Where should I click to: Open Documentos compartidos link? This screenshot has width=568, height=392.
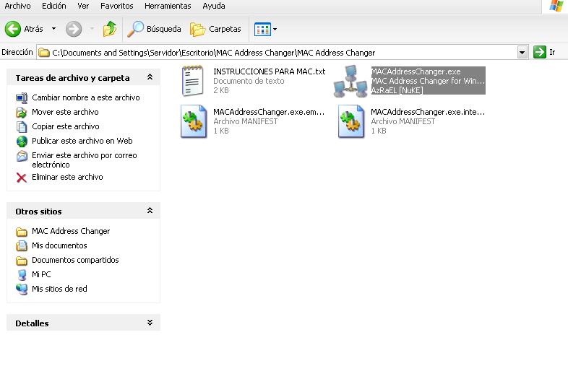[x=75, y=260]
